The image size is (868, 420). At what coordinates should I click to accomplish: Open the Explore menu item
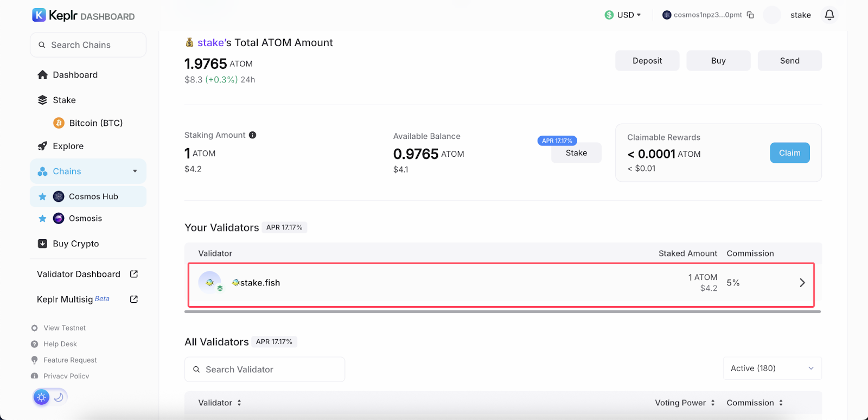click(x=68, y=146)
